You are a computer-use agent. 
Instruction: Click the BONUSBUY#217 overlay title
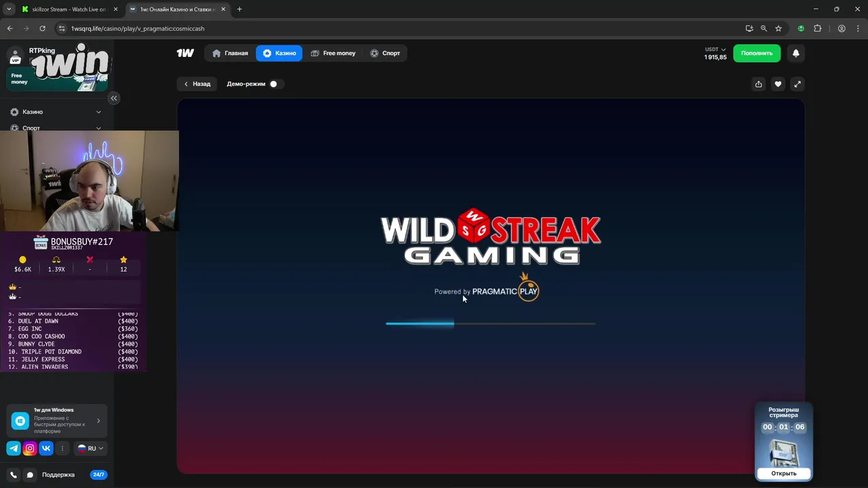tap(82, 241)
